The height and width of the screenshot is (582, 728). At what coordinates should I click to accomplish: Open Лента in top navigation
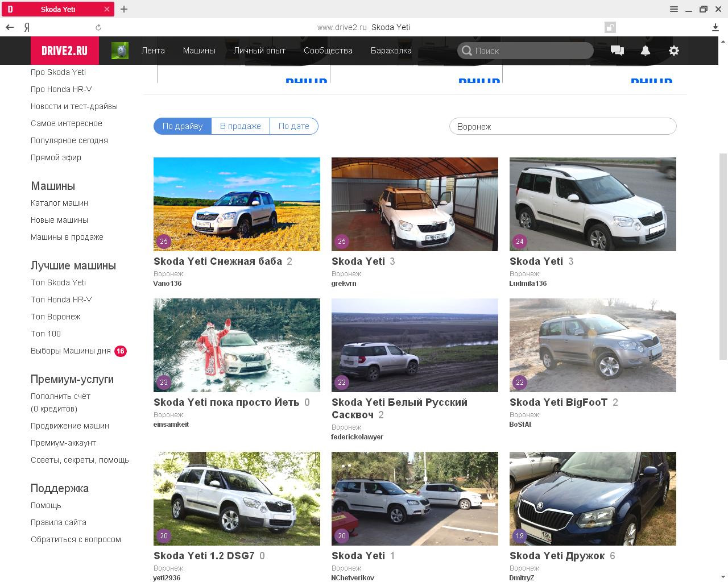[x=153, y=51]
